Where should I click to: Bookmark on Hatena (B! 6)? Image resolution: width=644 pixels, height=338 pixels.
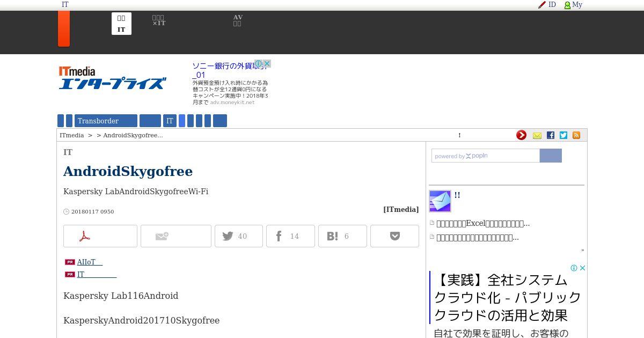click(x=342, y=236)
